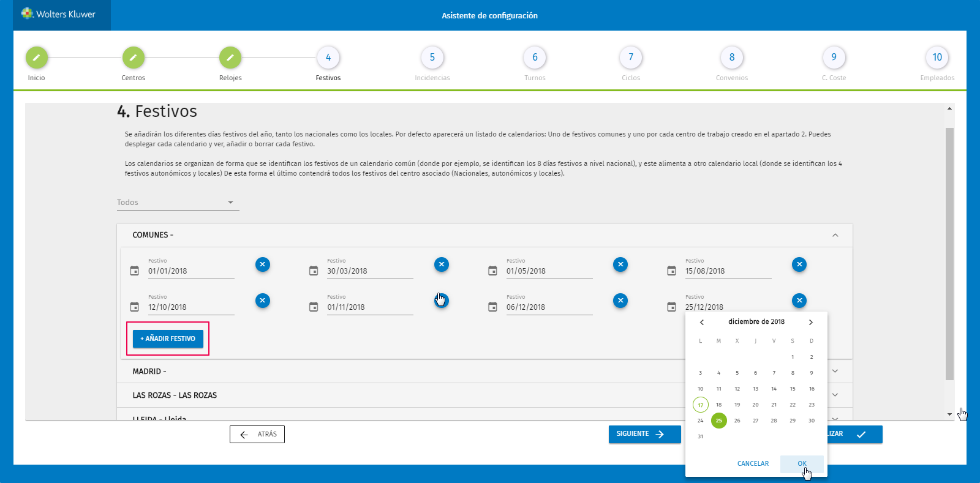The image size is (980, 483).
Task: Remove the 30/03/2018 festivo
Action: point(442,264)
